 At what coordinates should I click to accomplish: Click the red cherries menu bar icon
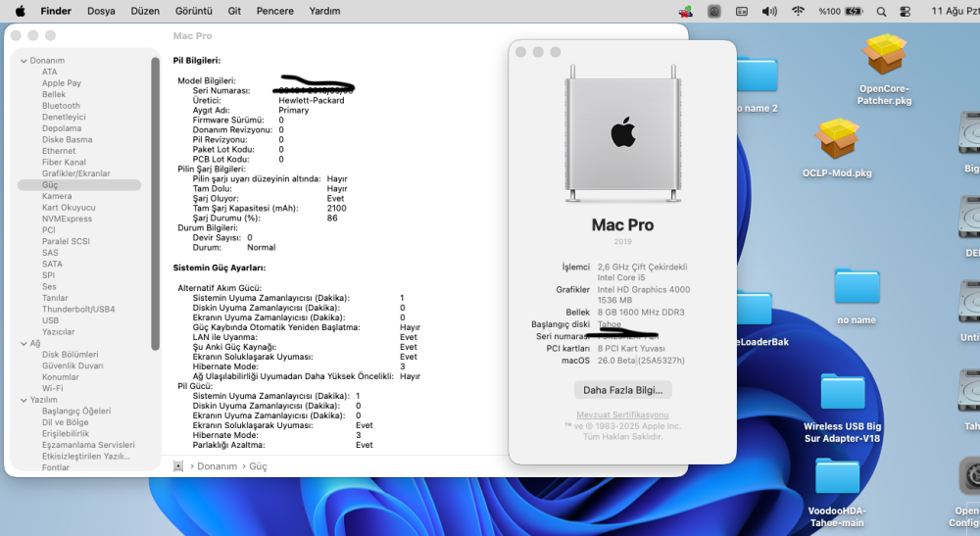[686, 11]
